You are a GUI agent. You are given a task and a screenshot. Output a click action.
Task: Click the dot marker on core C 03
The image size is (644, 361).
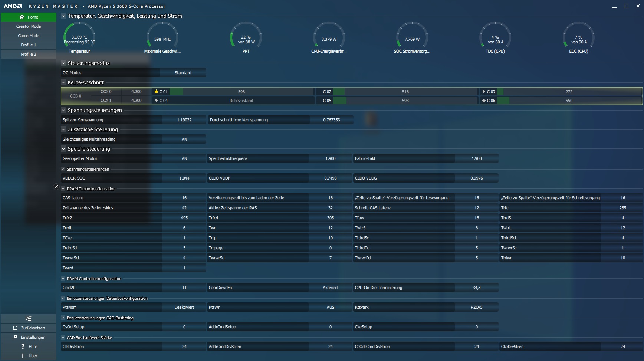(484, 92)
